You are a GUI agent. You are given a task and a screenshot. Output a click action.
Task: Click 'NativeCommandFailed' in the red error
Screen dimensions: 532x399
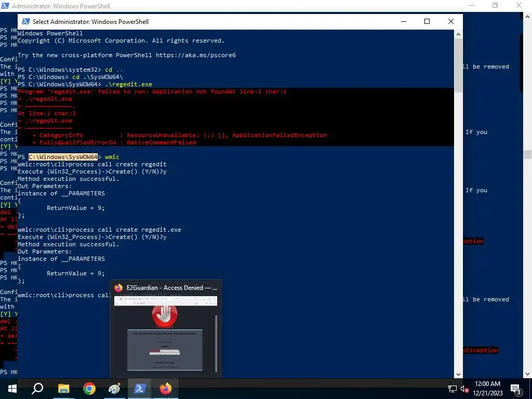tap(161, 142)
